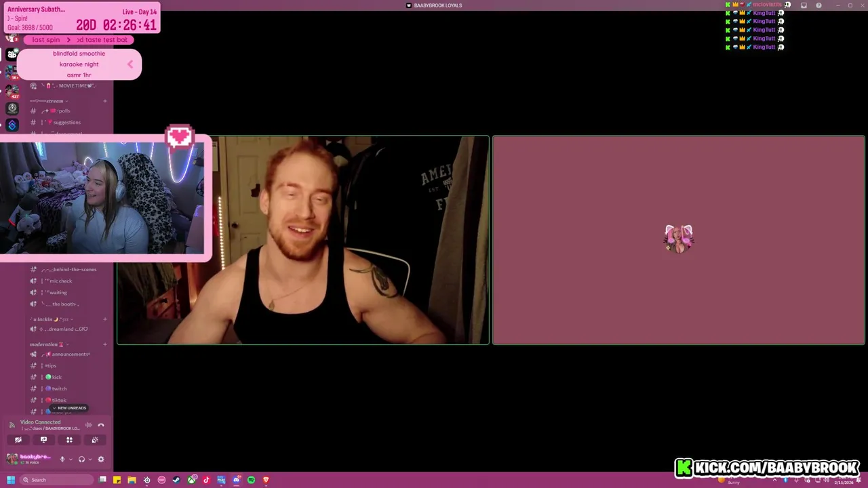
Task: Click the share screen button
Action: 43,440
